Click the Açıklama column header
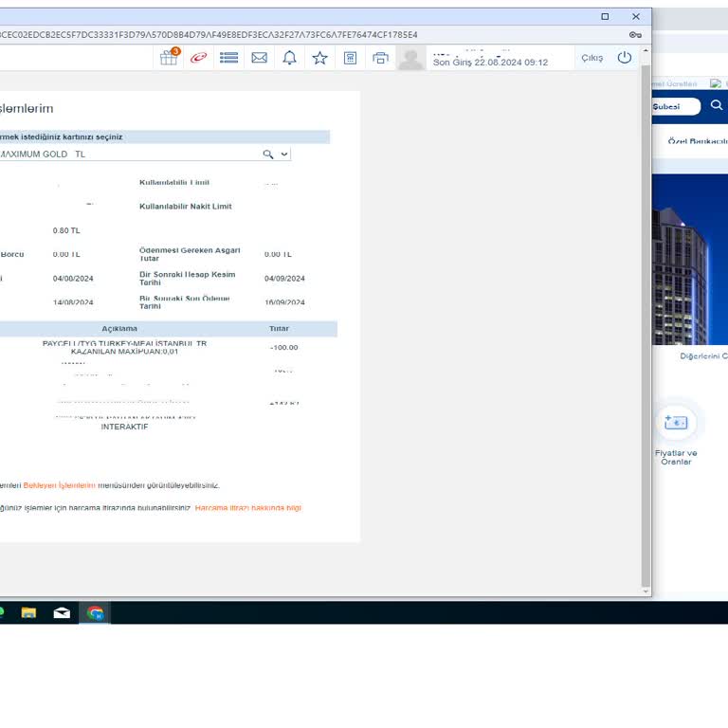The width and height of the screenshot is (728, 728). (119, 329)
